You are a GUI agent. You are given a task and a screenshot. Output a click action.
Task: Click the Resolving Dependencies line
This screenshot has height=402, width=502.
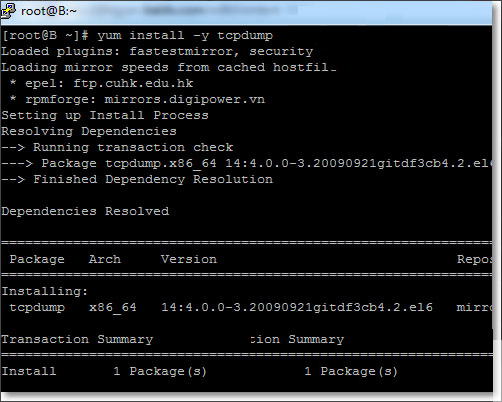tap(89, 131)
